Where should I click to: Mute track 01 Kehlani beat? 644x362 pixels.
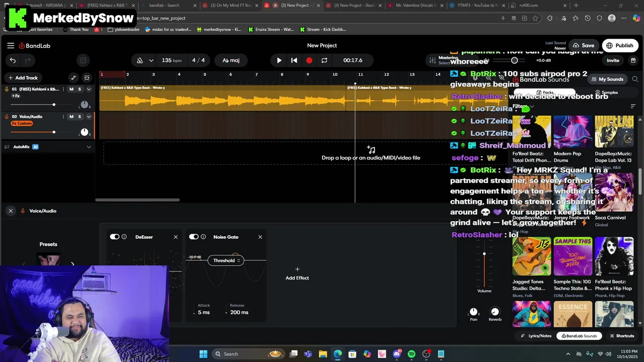71,89
